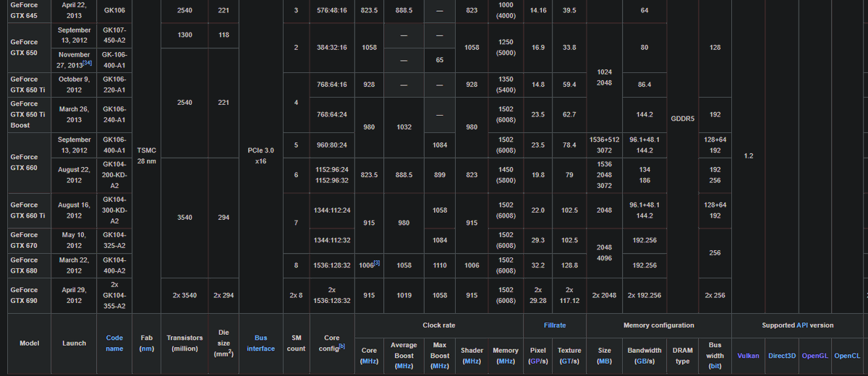The image size is (868, 376).
Task: Click the October 9, 2012 launch date
Action: (x=73, y=85)
